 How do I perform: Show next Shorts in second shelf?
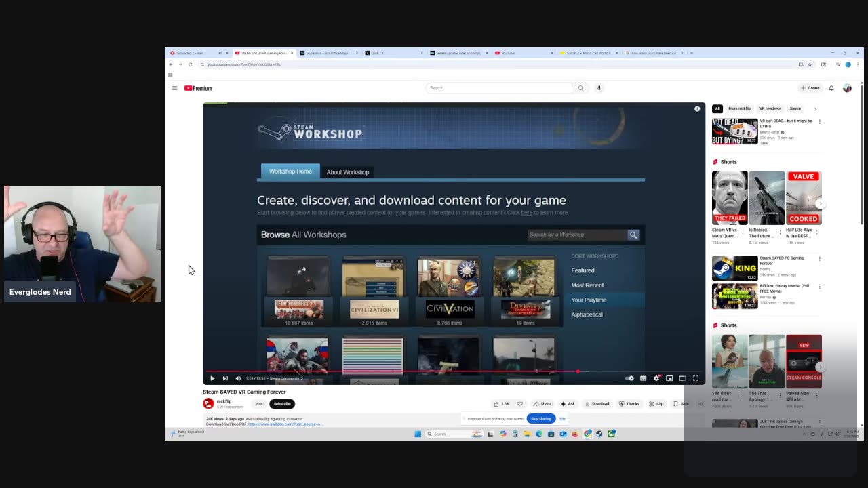point(820,367)
